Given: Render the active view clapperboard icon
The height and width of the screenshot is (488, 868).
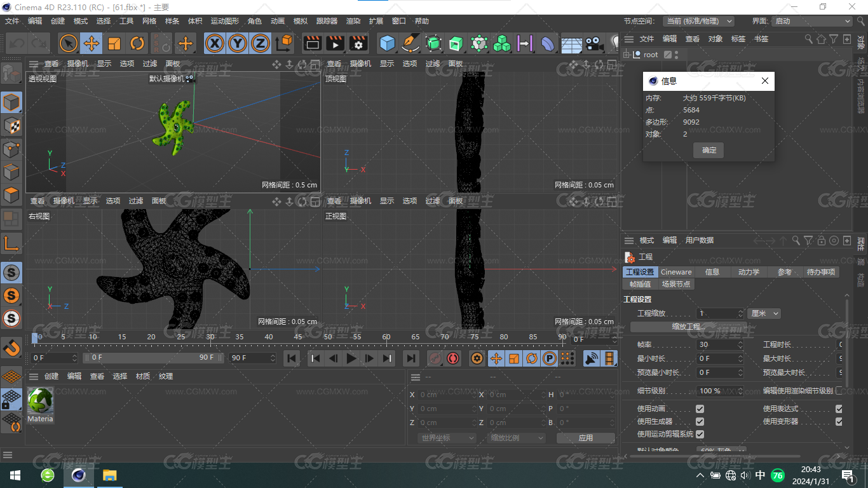Looking at the screenshot, I should pyautogui.click(x=312, y=43).
